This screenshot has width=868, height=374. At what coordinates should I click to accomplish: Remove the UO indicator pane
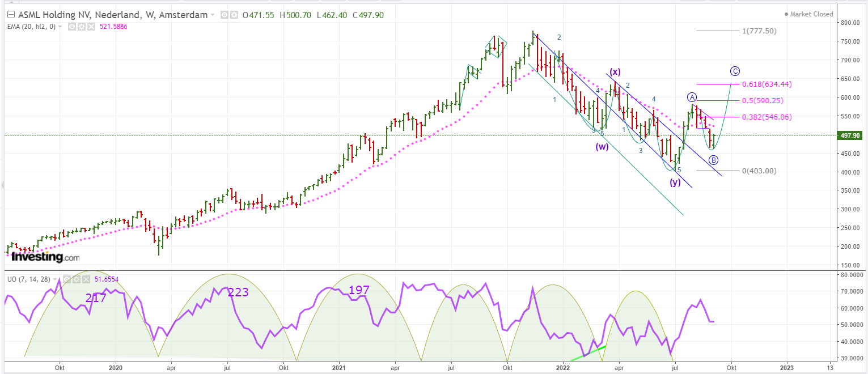(86, 279)
